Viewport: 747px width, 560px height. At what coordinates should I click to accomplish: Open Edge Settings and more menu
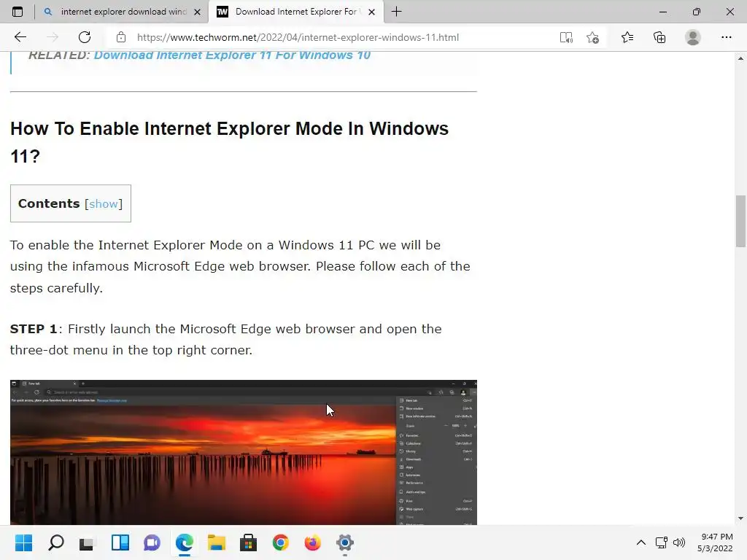[726, 37]
